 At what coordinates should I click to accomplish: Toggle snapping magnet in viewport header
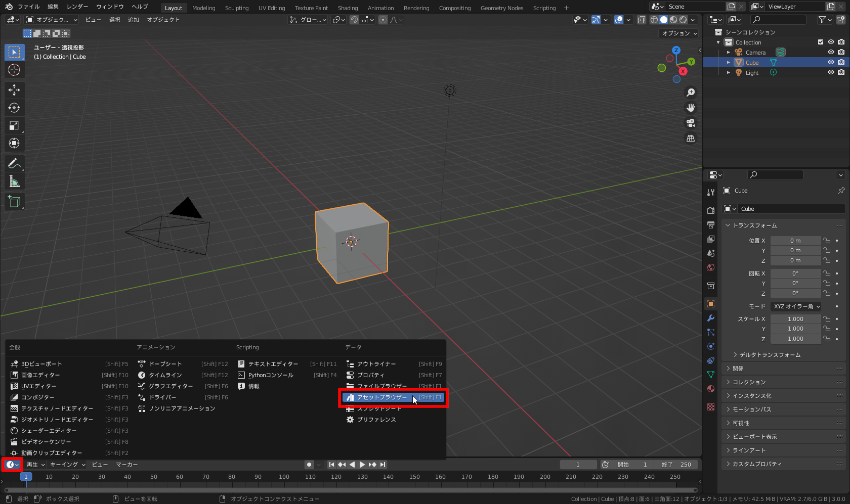[354, 20]
